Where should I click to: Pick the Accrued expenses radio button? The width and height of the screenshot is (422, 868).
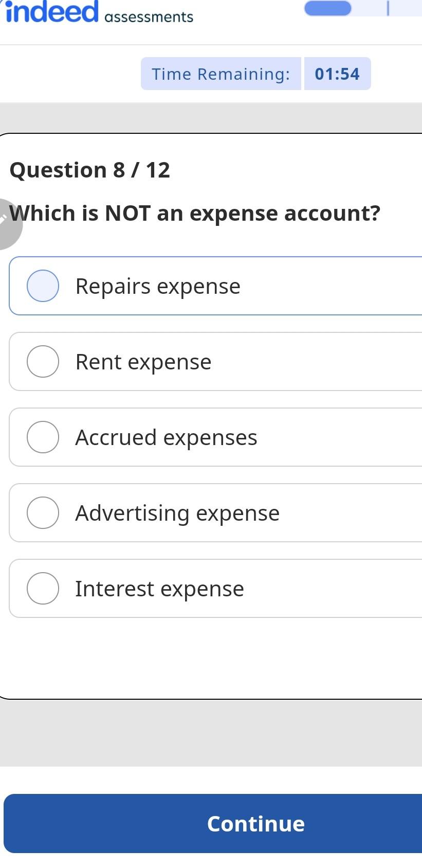click(43, 437)
